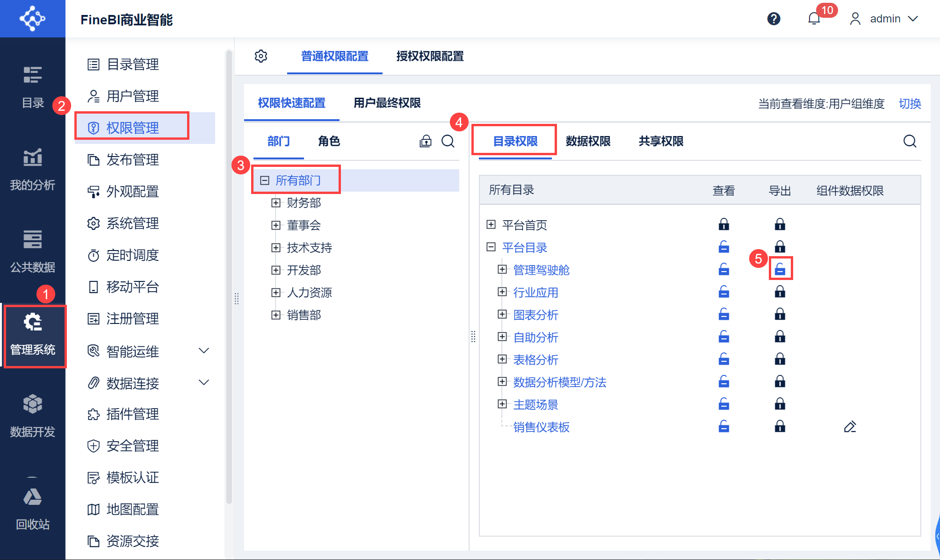Click the side menu vertical scrollbar
The height and width of the screenshot is (560, 940).
[229, 276]
